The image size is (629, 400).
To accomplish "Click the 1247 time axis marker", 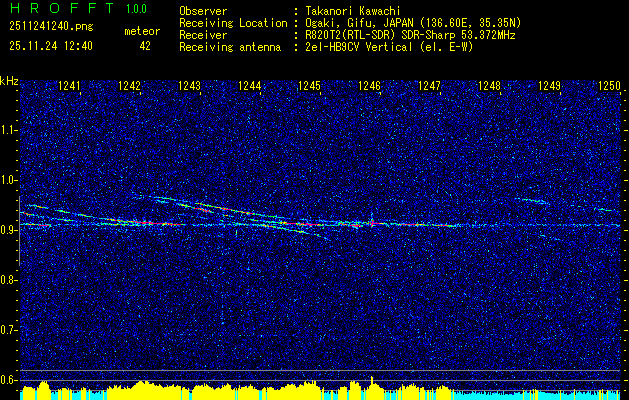I will (429, 85).
